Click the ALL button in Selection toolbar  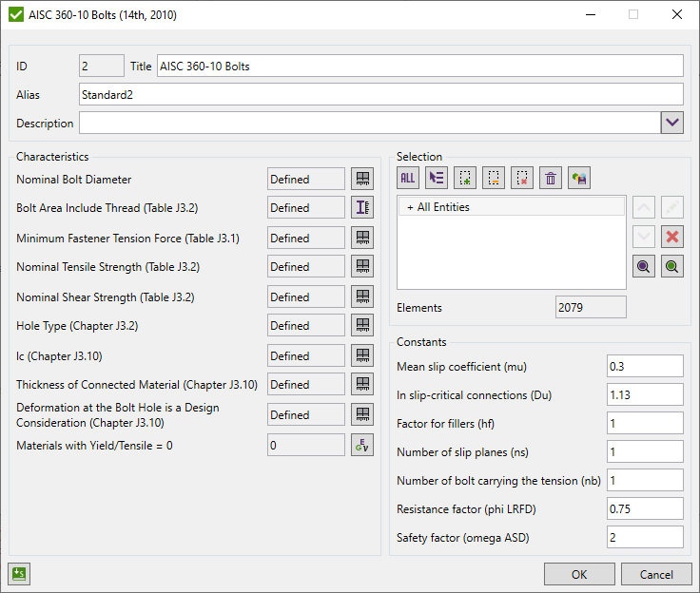[408, 178]
